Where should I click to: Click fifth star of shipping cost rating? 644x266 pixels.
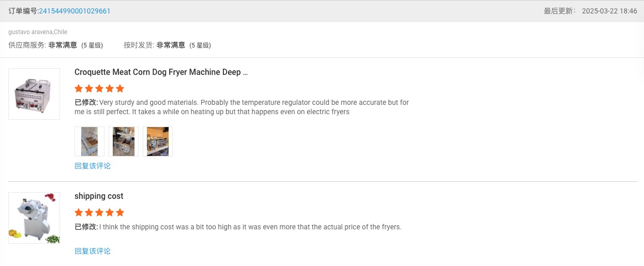[120, 212]
